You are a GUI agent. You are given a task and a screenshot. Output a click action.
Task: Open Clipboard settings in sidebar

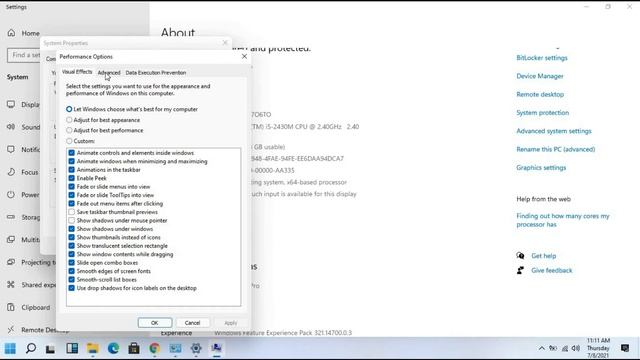pyautogui.click(x=29, y=307)
